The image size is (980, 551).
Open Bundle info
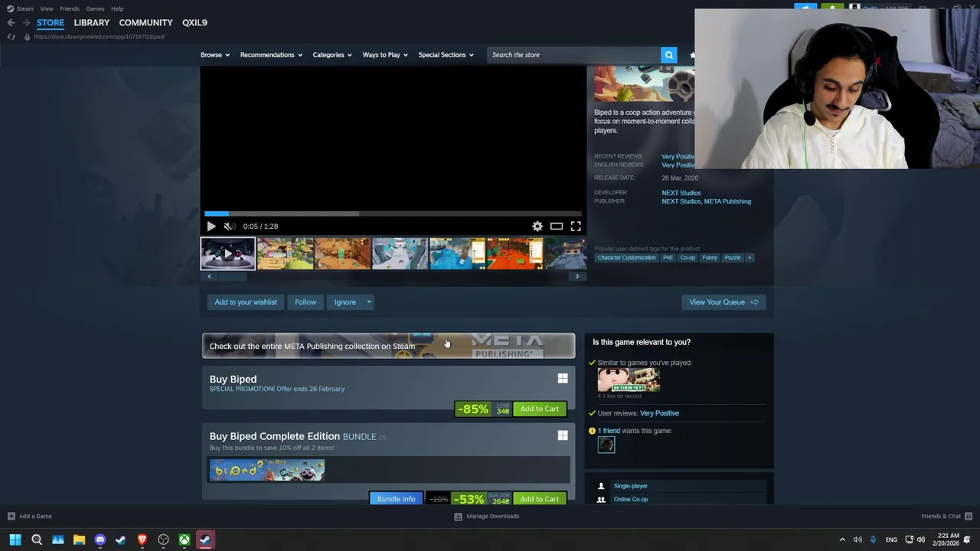[396, 499]
